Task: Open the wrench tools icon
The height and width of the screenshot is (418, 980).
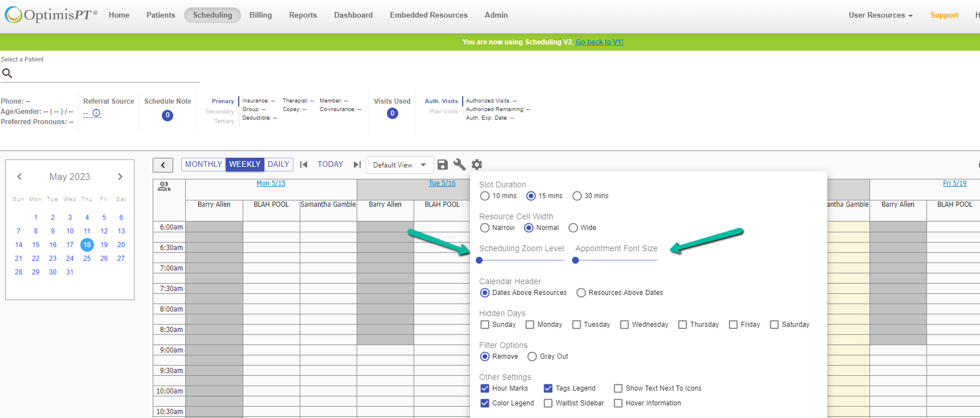Action: coord(459,165)
